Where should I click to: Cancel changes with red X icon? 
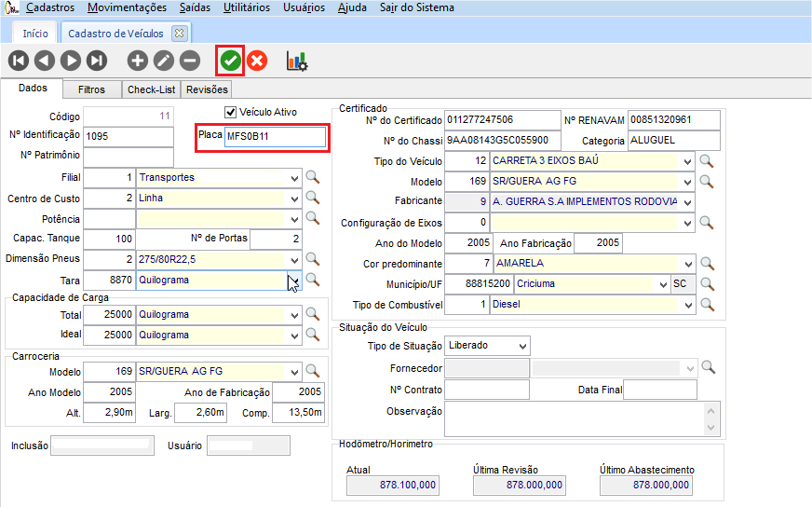point(257,62)
